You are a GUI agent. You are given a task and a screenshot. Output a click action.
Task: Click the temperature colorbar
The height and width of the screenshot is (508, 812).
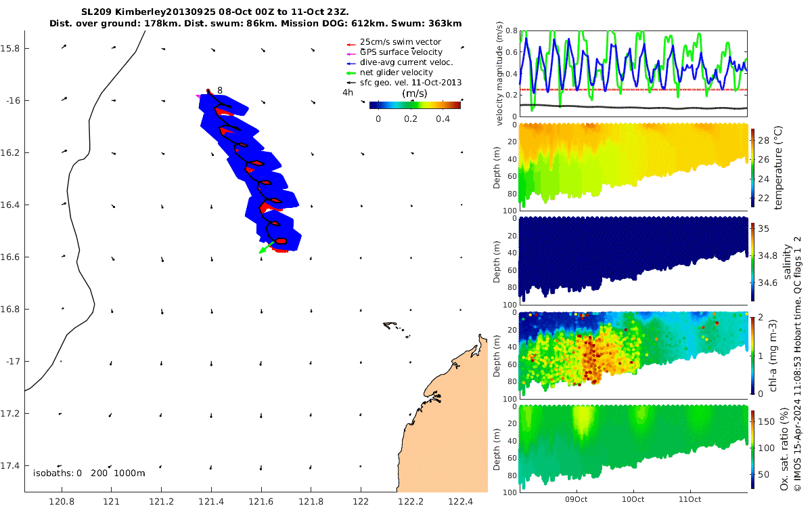(x=753, y=167)
